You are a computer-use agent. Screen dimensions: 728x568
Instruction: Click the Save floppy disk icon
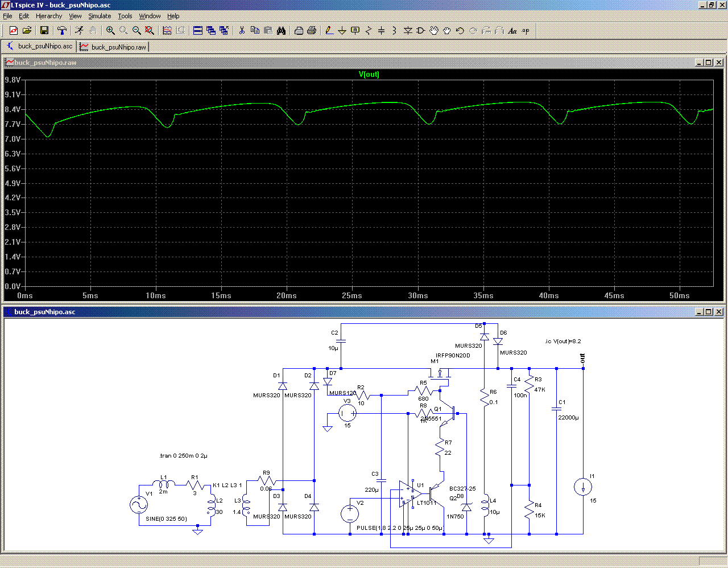point(44,31)
